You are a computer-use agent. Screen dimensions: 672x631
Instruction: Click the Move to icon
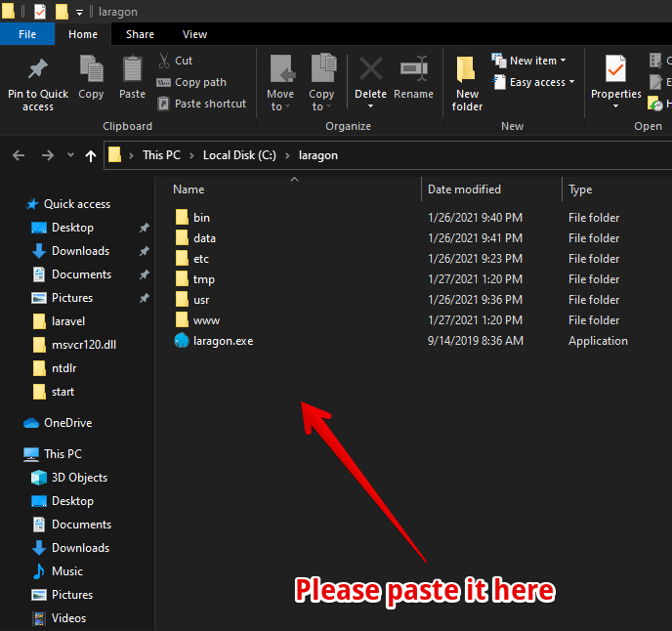pos(282,68)
